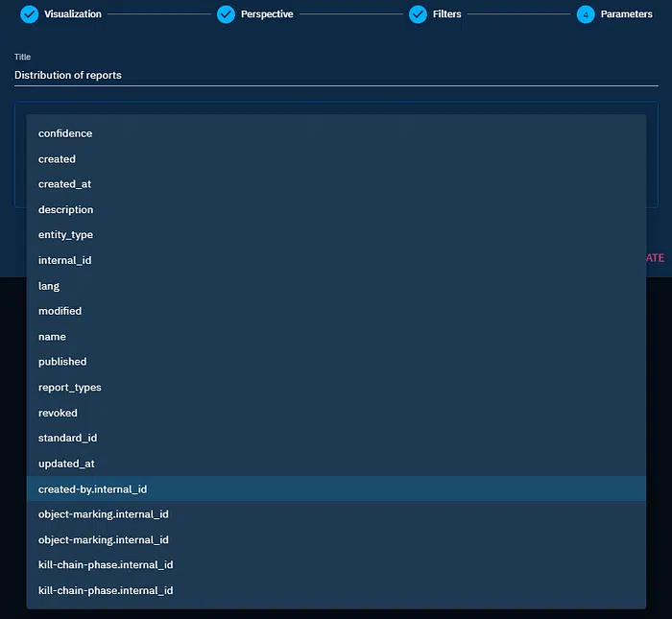The width and height of the screenshot is (672, 619).
Task: Click the Filters step checkmark icon
Action: click(x=418, y=14)
